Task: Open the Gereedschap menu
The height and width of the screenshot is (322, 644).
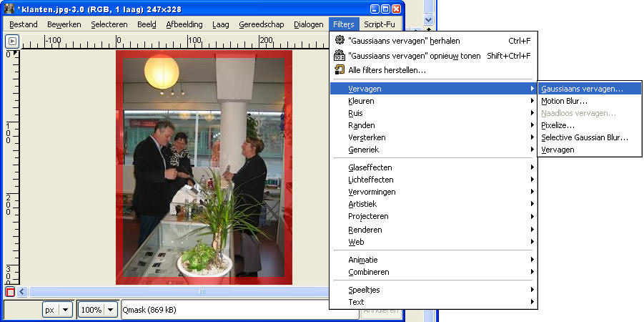Action: pos(261,24)
